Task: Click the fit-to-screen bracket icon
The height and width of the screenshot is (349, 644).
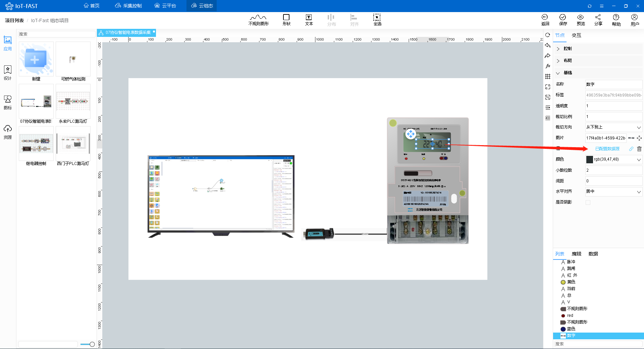Action: pos(548,87)
